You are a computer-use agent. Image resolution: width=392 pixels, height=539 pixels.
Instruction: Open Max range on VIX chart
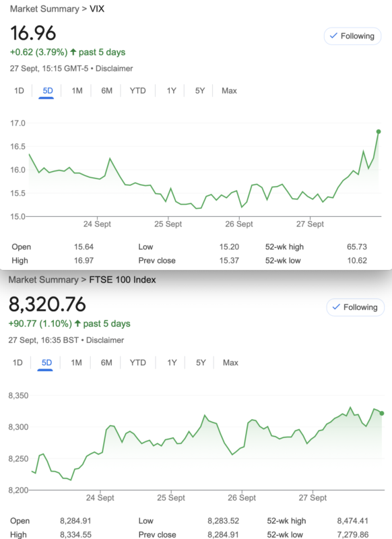[229, 91]
